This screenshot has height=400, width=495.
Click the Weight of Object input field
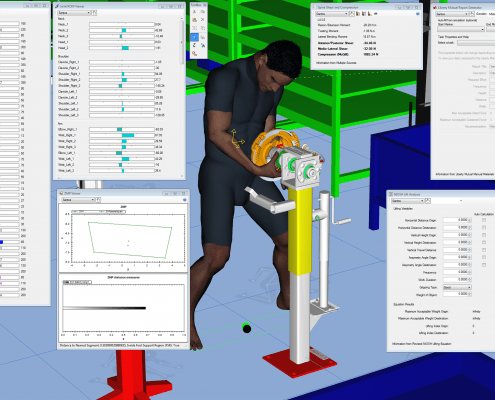point(457,294)
